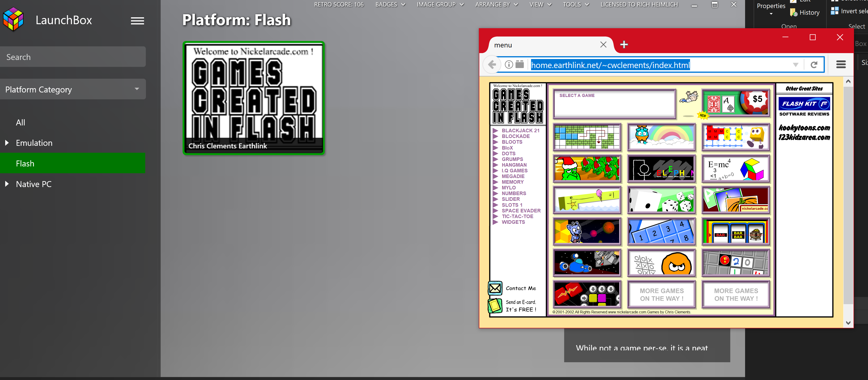
Task: Open the Dots connecting game thumbnail
Action: coord(736,137)
